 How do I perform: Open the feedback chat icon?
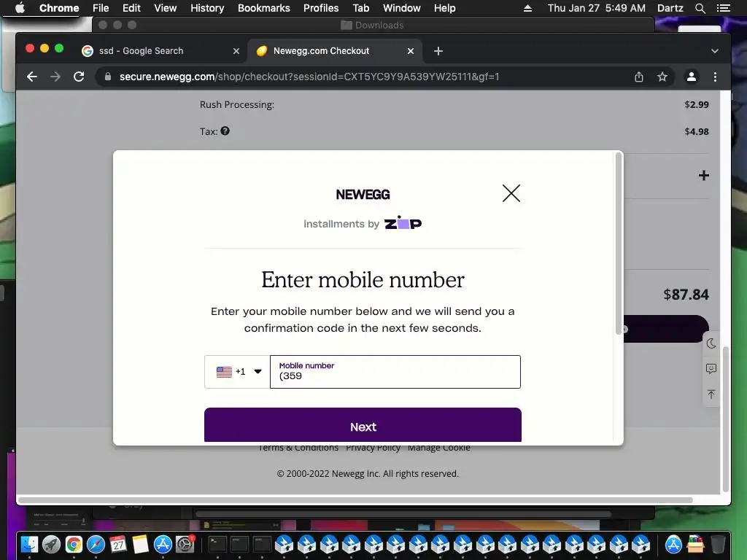711,368
